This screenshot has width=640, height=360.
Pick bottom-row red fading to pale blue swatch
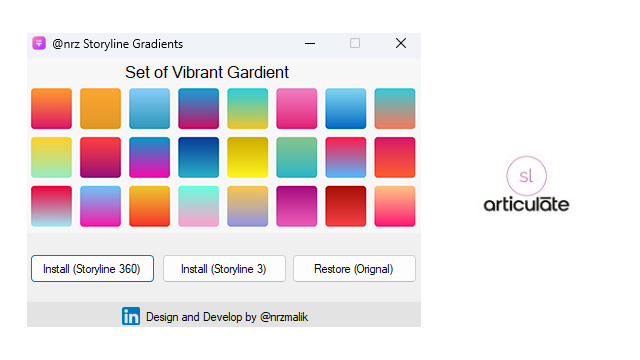click(x=51, y=207)
